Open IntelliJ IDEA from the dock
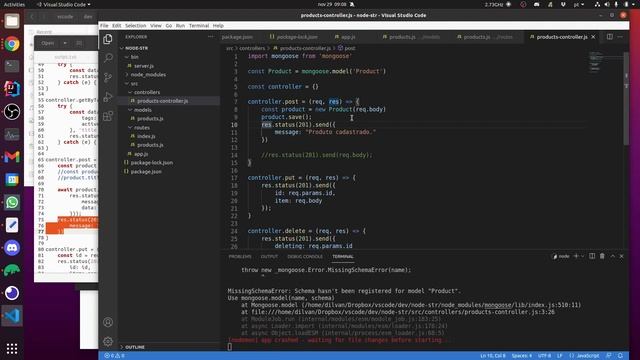The width and height of the screenshot is (640, 360). pos(12,89)
